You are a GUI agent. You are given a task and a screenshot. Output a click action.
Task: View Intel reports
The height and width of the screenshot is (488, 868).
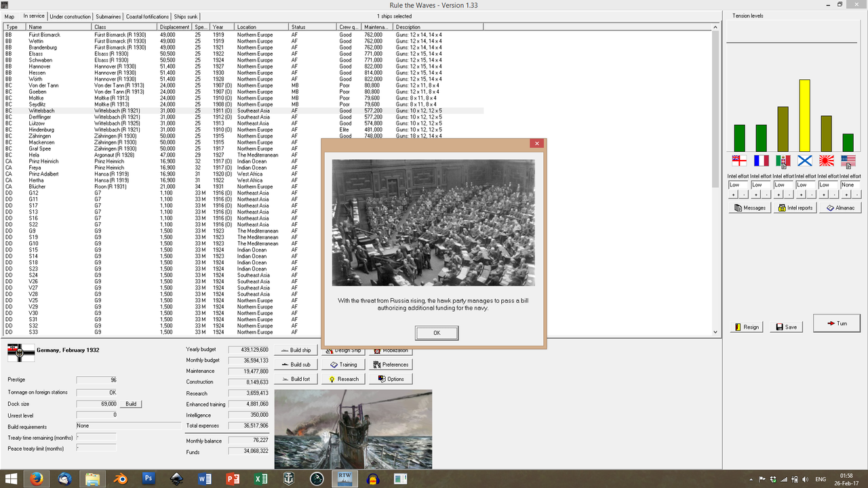tap(795, 207)
